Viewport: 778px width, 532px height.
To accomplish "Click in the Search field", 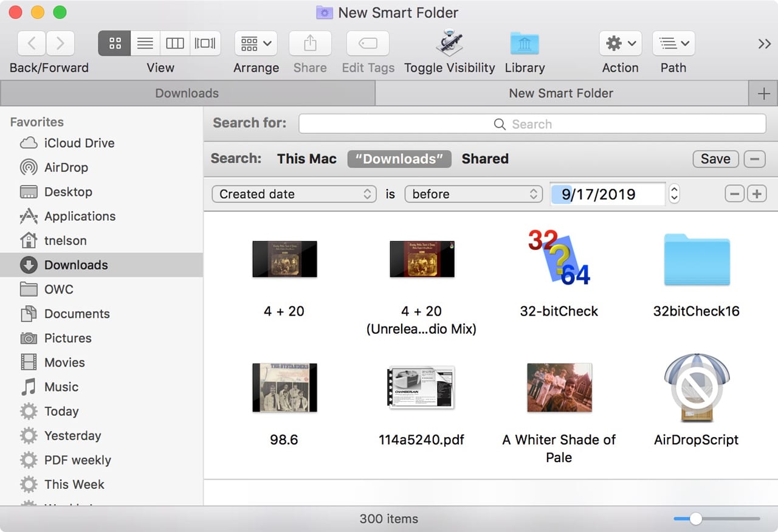I will pos(532,123).
